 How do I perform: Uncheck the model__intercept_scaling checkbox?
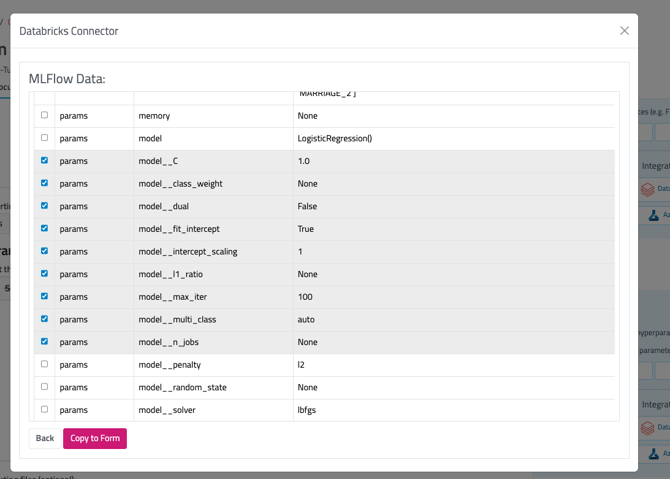(44, 251)
